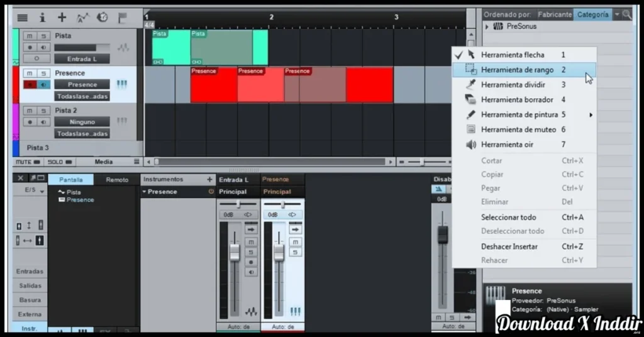Set narrow channel width icon in console
Screen dimensions: 644x337
[18, 241]
